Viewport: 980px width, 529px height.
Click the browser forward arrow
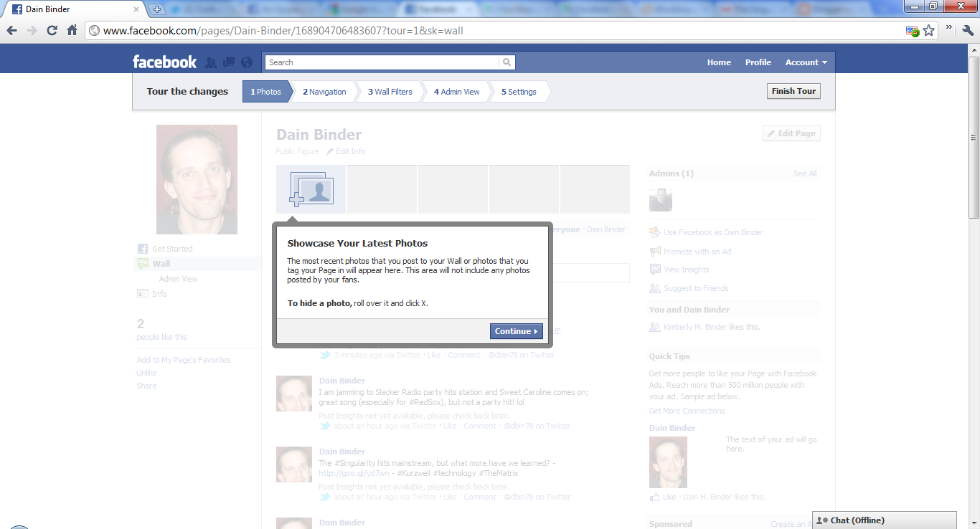coord(32,30)
